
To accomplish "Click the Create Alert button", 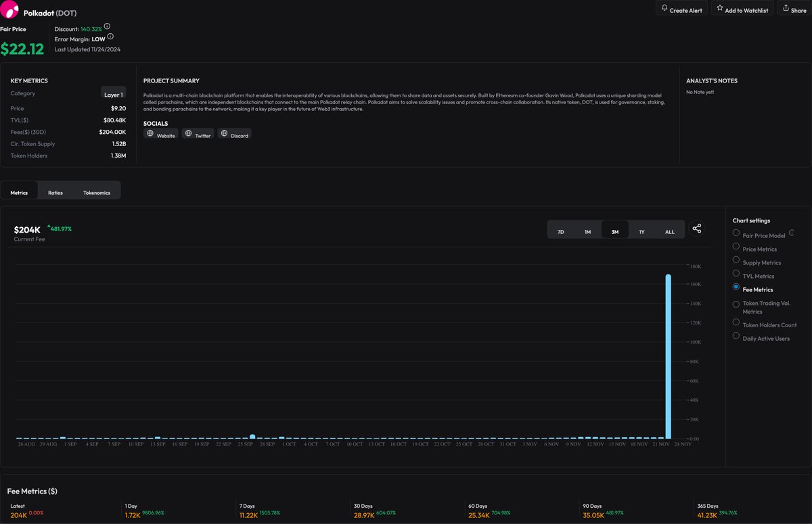I will [681, 8].
